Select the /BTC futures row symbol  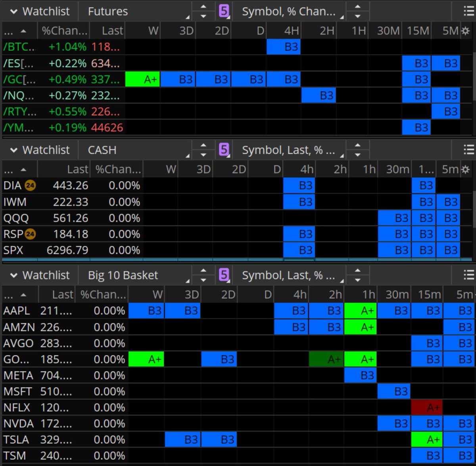(x=19, y=47)
